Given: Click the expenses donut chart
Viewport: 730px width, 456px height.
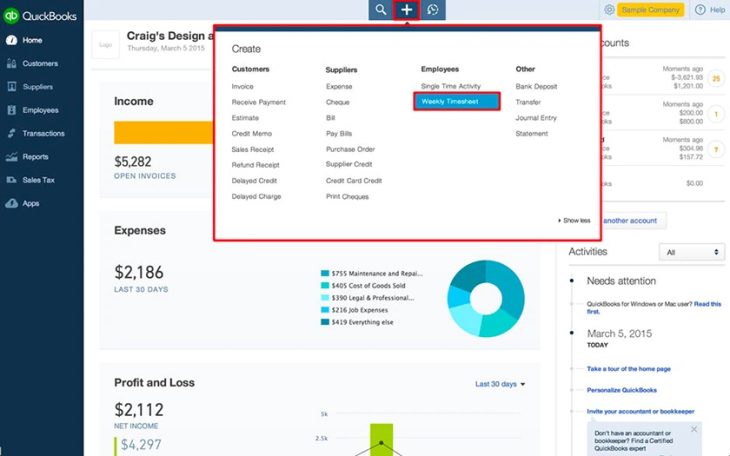Looking at the screenshot, I should tap(486, 299).
